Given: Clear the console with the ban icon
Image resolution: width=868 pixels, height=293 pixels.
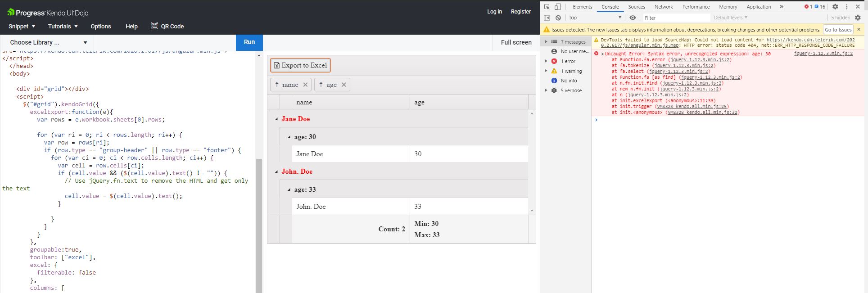Looking at the screenshot, I should click(558, 18).
